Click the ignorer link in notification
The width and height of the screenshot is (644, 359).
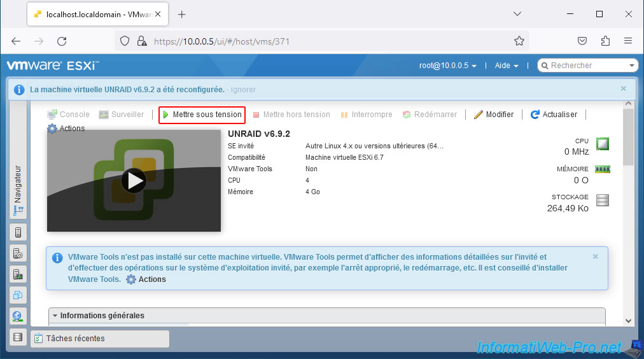click(x=243, y=90)
